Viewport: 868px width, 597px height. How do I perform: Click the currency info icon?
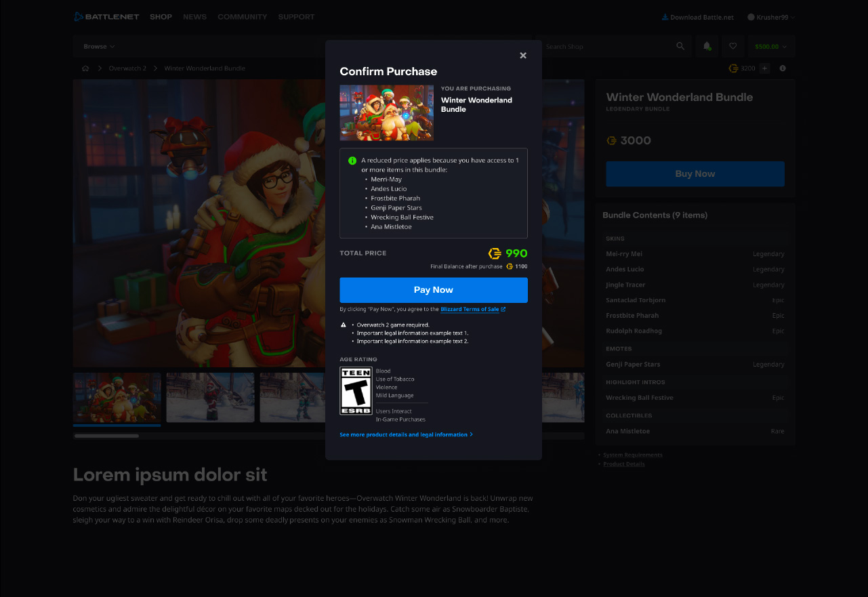click(x=783, y=68)
